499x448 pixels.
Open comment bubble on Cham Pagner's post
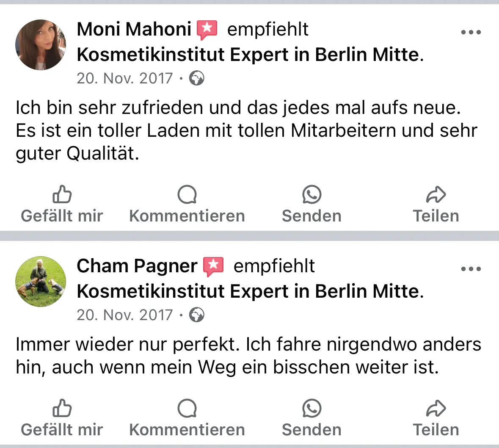pyautogui.click(x=187, y=408)
